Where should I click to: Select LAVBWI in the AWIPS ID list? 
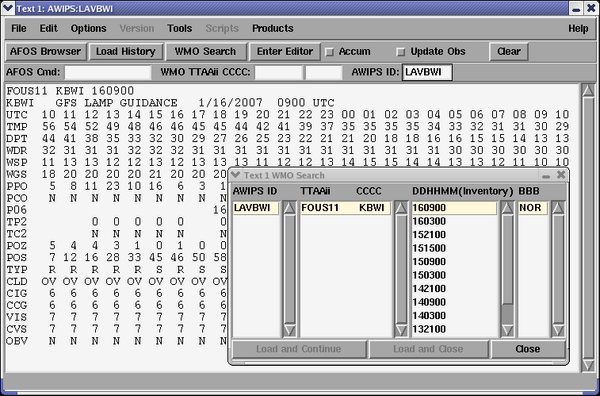click(256, 208)
